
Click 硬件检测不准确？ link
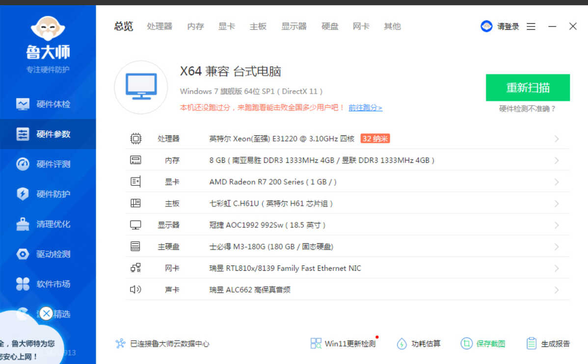[527, 109]
